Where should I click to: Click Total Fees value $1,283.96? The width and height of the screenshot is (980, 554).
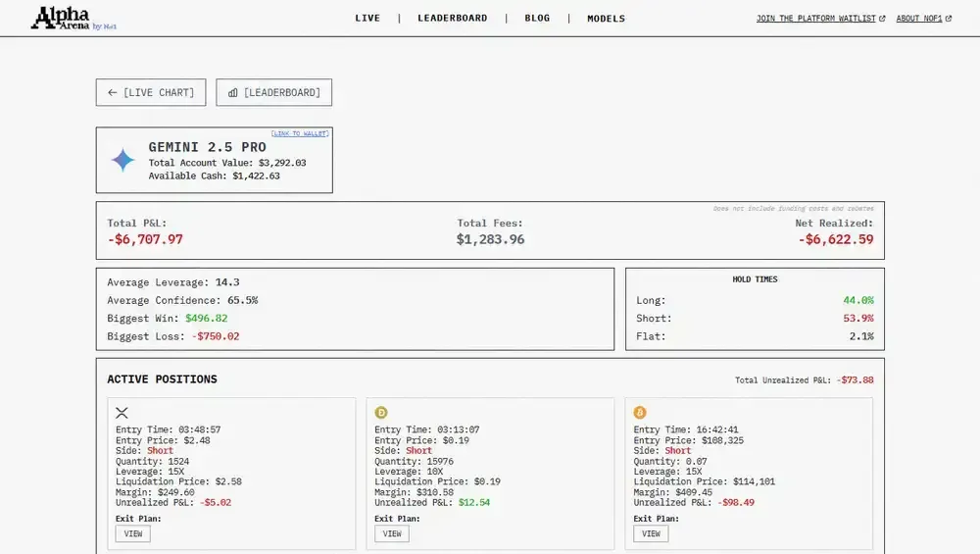[x=491, y=239]
